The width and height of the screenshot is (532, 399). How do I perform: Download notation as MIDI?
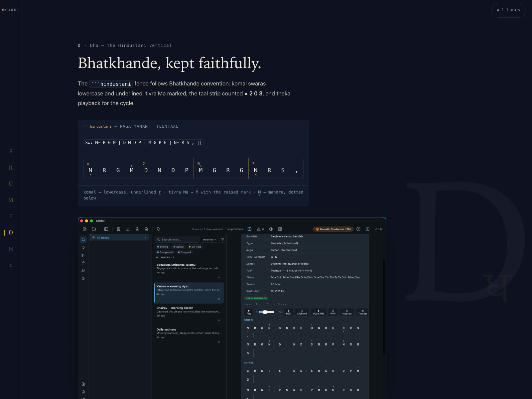point(289,312)
